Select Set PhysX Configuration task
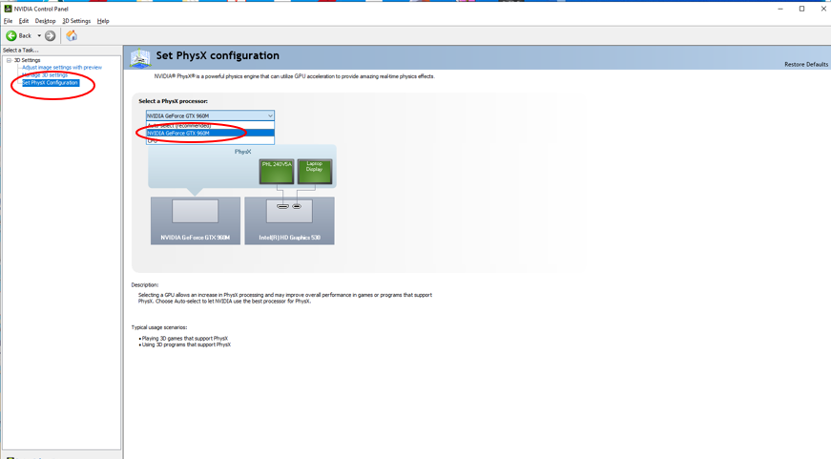This screenshot has height=460, width=832. point(50,83)
